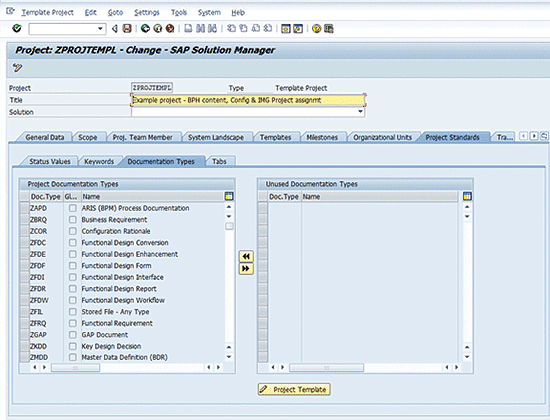Open the Tools menu
This screenshot has height=420, width=550.
(179, 13)
